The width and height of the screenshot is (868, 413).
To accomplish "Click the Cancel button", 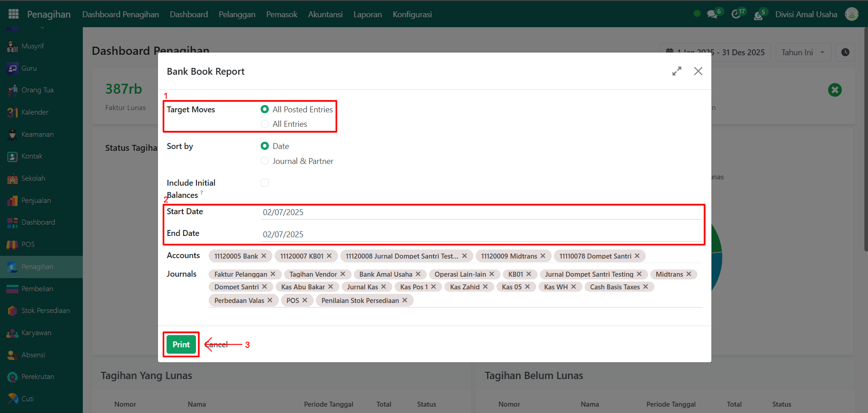I will (x=217, y=345).
